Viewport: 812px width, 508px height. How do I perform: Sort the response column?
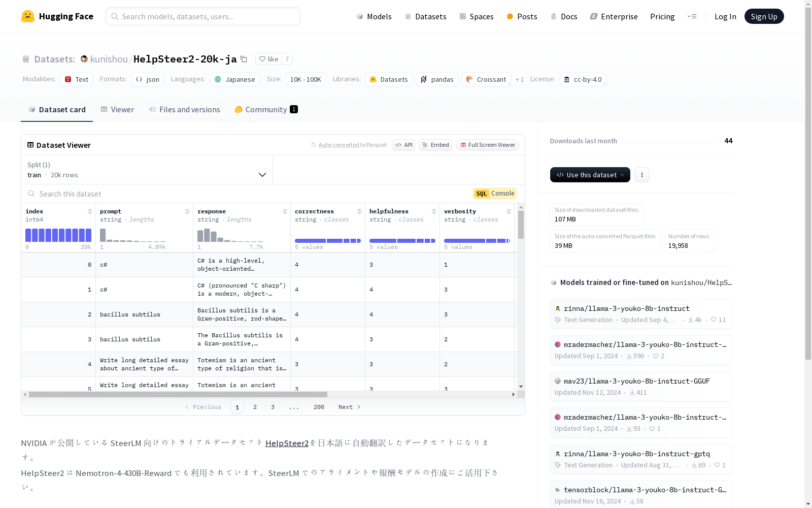coord(285,211)
